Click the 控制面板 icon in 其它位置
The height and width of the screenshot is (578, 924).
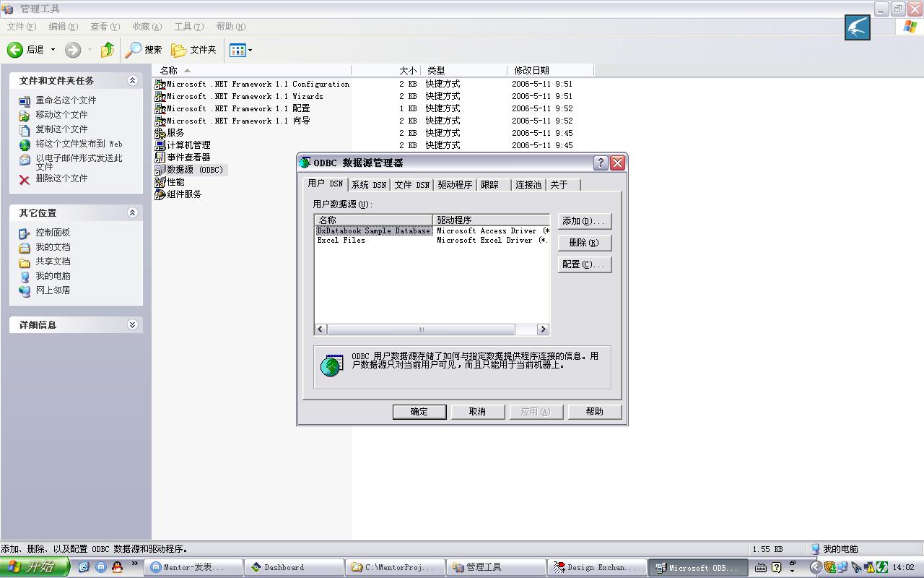coord(25,233)
